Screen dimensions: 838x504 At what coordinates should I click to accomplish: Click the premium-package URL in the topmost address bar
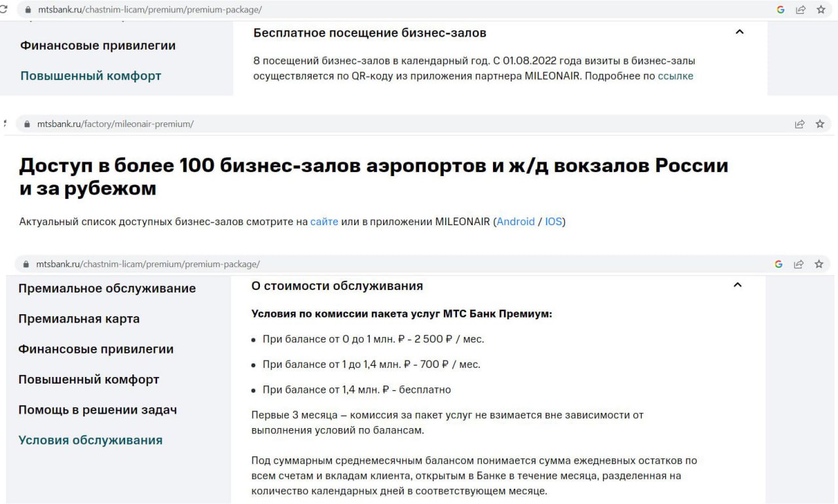[x=150, y=10]
